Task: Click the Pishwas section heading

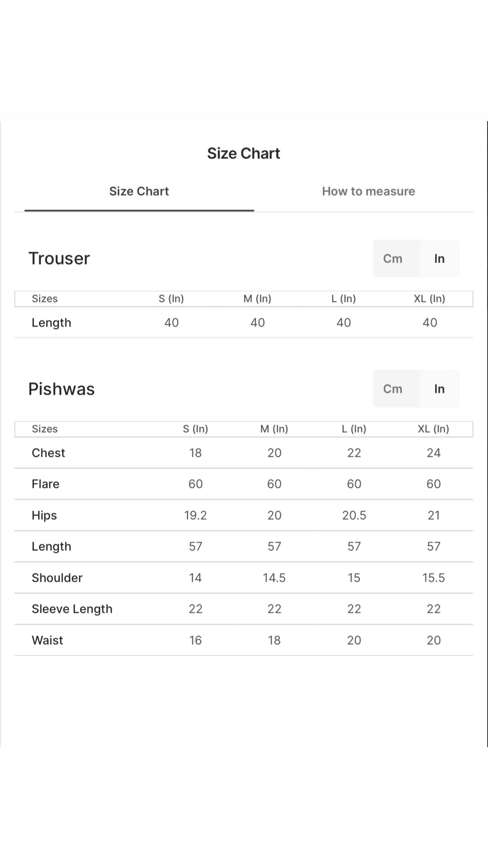Action: pos(61,389)
